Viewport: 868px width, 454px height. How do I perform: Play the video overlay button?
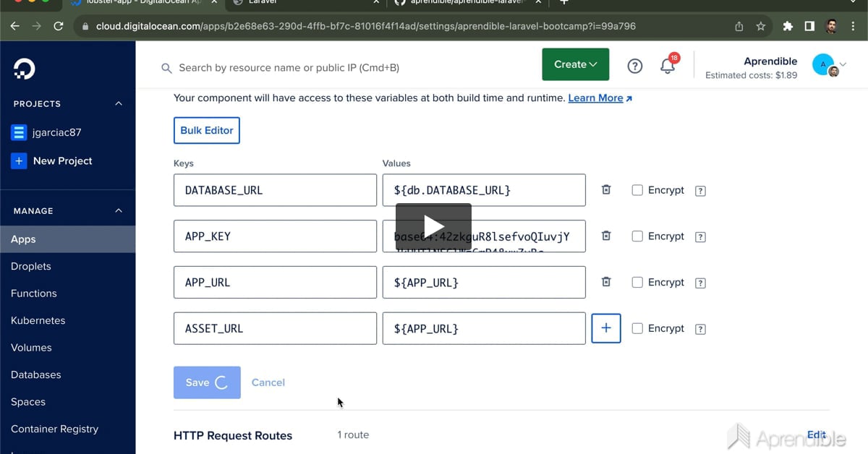[433, 227]
